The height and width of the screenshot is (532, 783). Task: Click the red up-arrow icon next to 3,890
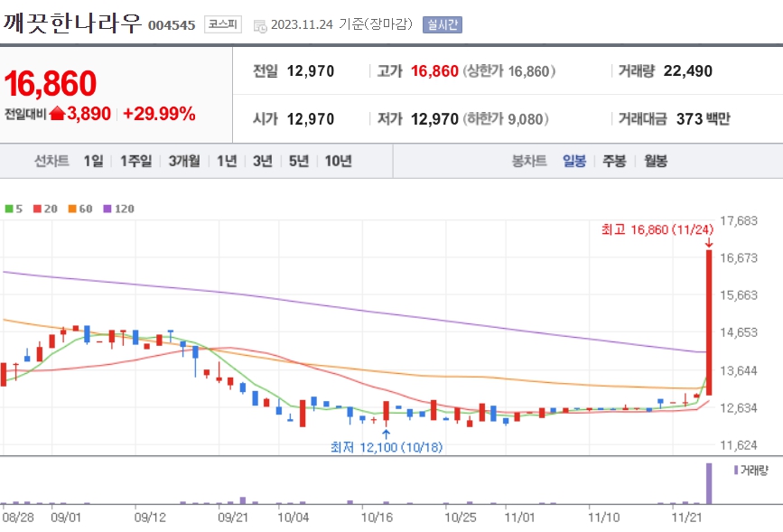tap(58, 114)
